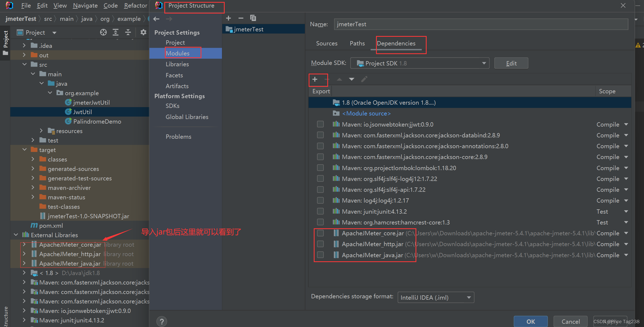Click the locate target crosshair icon

tap(103, 32)
